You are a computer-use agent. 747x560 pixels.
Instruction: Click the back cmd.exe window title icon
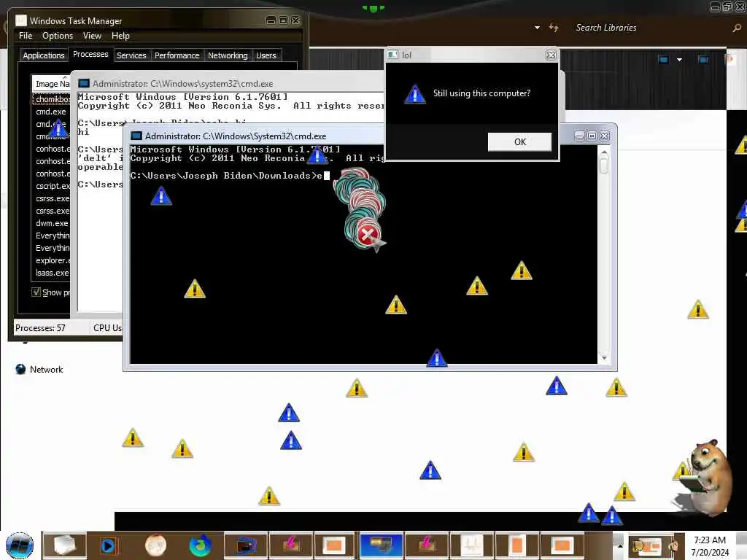coord(84,83)
